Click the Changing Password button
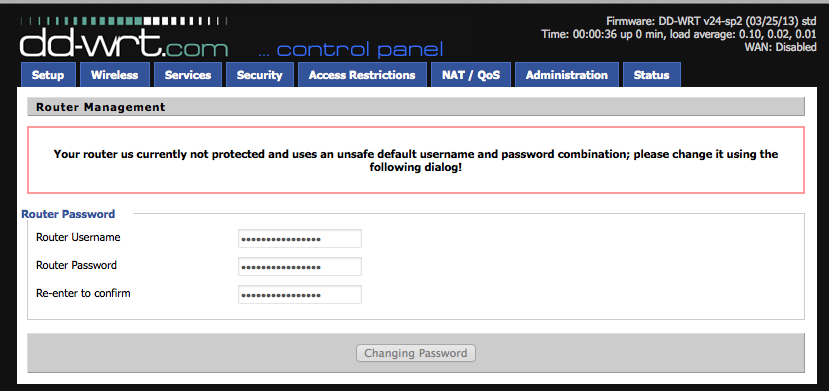This screenshot has width=829, height=391. click(x=416, y=353)
